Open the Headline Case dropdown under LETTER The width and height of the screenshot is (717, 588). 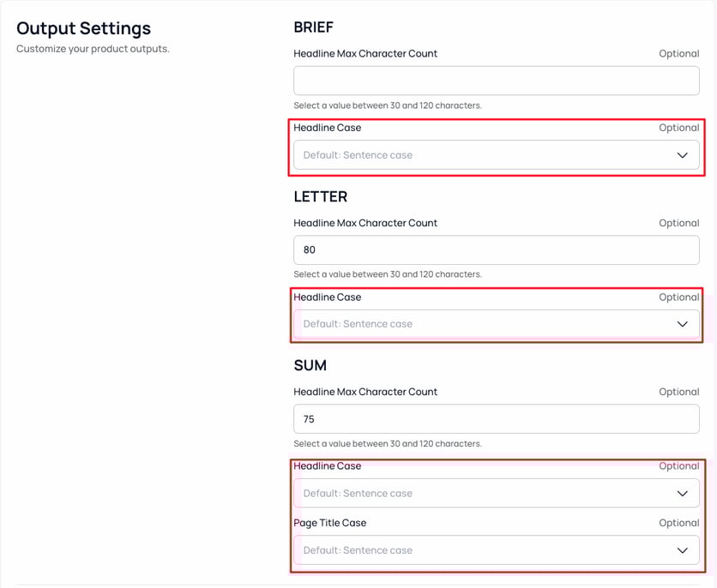point(496,324)
